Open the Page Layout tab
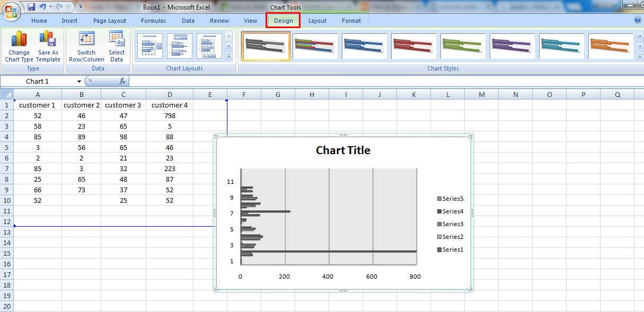Image resolution: width=644 pixels, height=312 pixels. pos(110,21)
